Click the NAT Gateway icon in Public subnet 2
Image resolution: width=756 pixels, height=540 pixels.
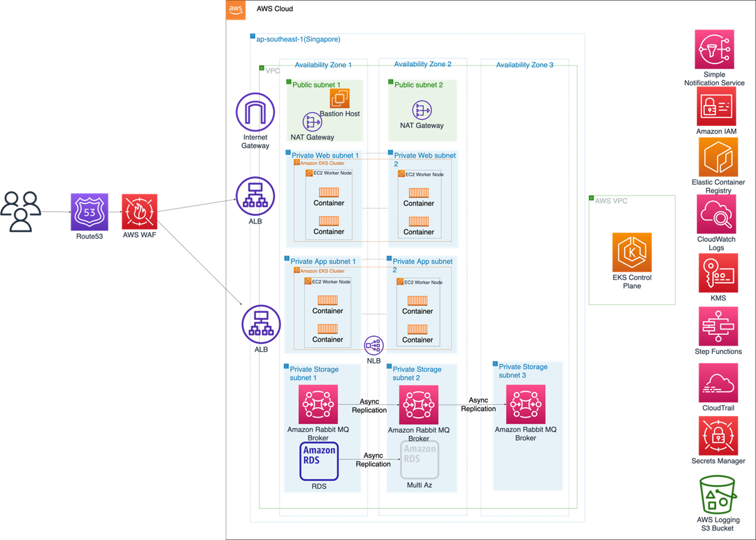coord(422,110)
